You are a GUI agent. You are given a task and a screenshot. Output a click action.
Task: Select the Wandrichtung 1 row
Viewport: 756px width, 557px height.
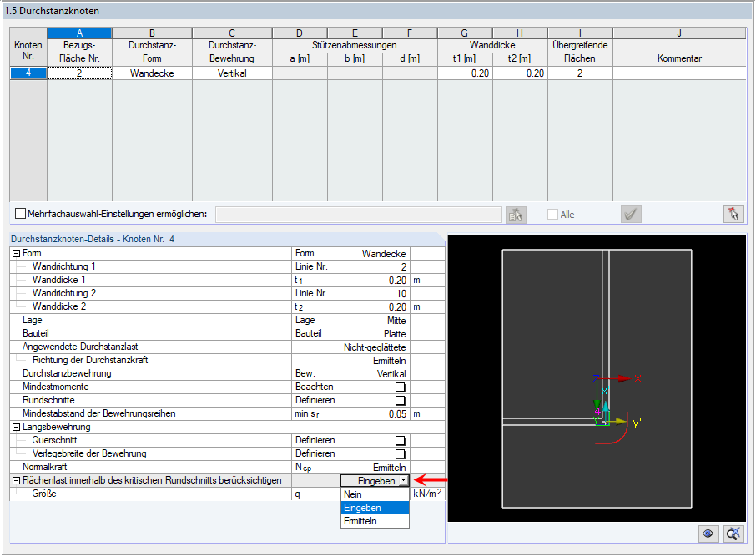point(227,267)
